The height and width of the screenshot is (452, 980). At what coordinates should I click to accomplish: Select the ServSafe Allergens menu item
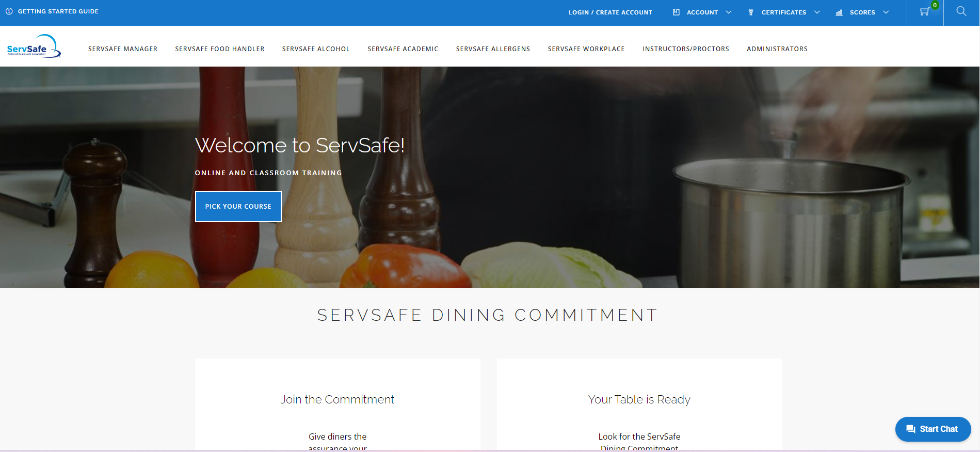coord(493,49)
